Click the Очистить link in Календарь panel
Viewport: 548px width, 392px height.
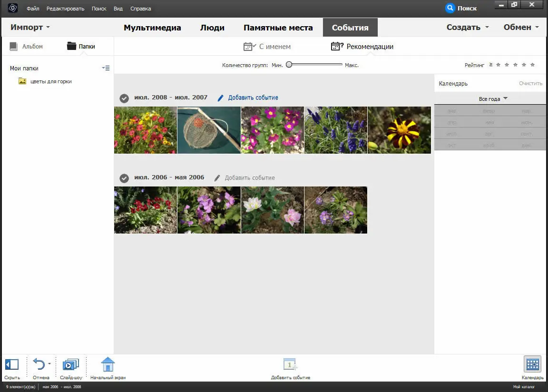pos(532,83)
